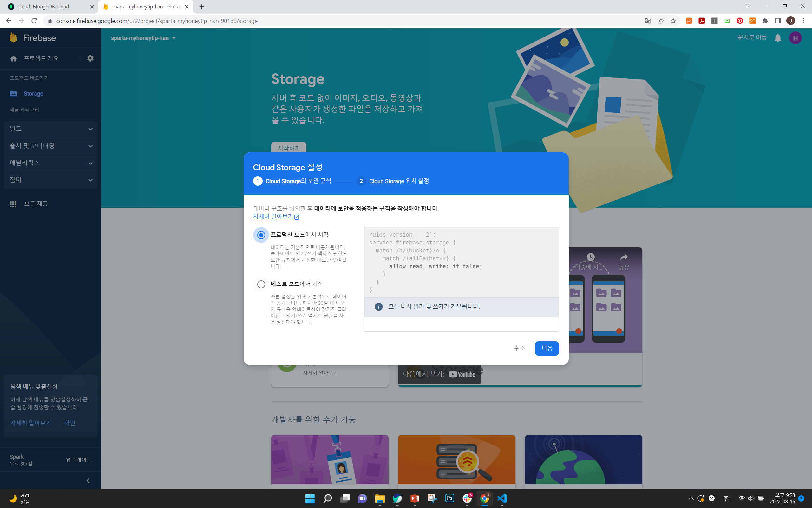Select 테스트 모드에서 시작 radio button

(x=261, y=284)
